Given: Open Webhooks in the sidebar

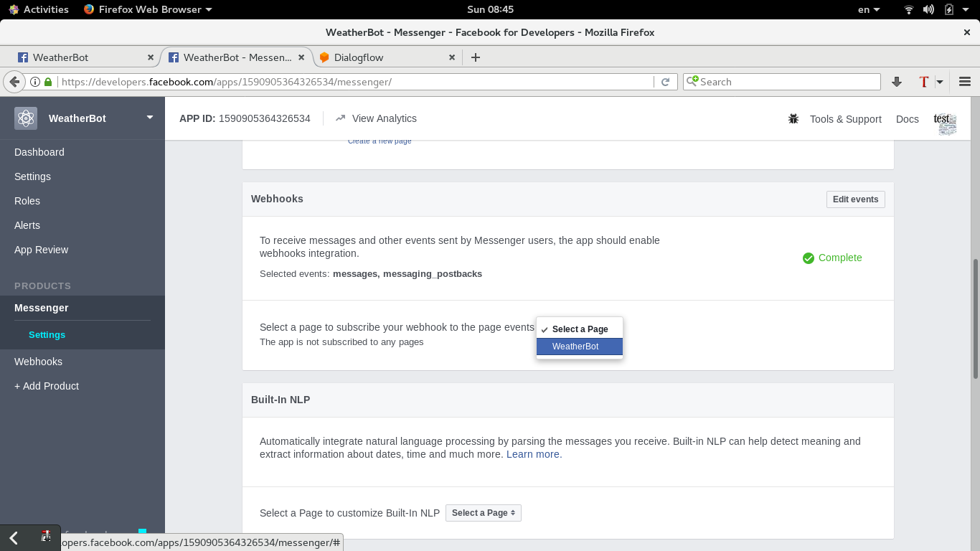Looking at the screenshot, I should tap(38, 362).
